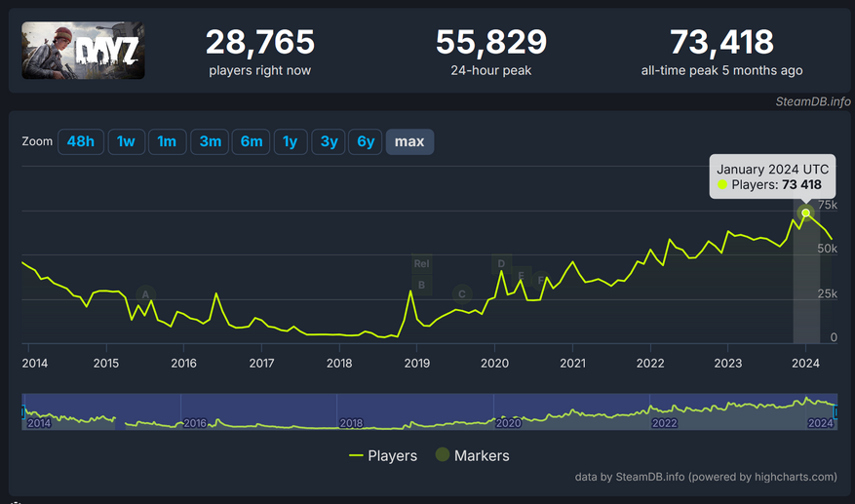This screenshot has height=504, width=855.
Task: Click the 55,829 24-hour peak figure
Action: pyautogui.click(x=491, y=42)
